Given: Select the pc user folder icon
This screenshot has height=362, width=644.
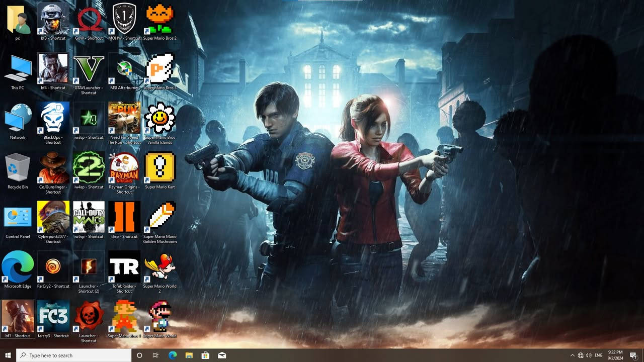Looking at the screenshot, I should (18, 19).
